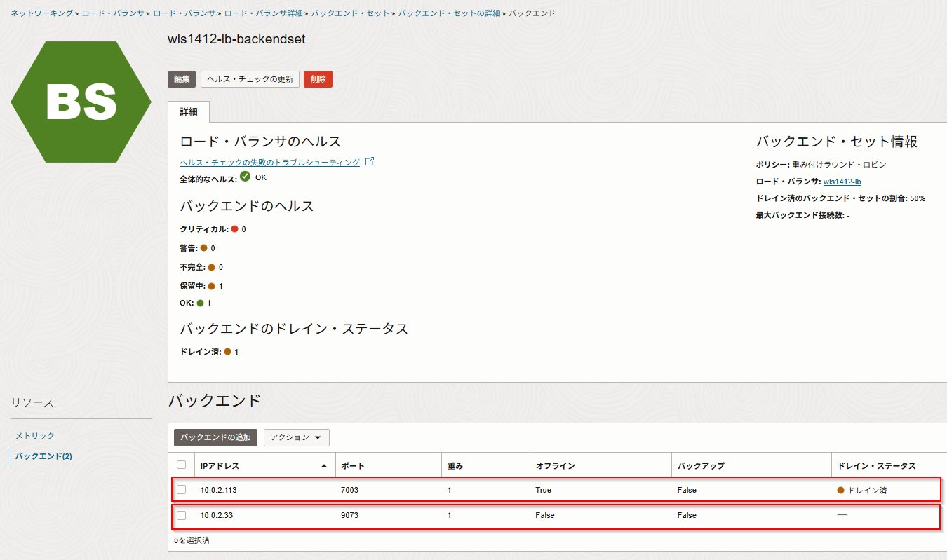Open the 詳細 tab
Screen dimensions: 947x560
(189, 112)
